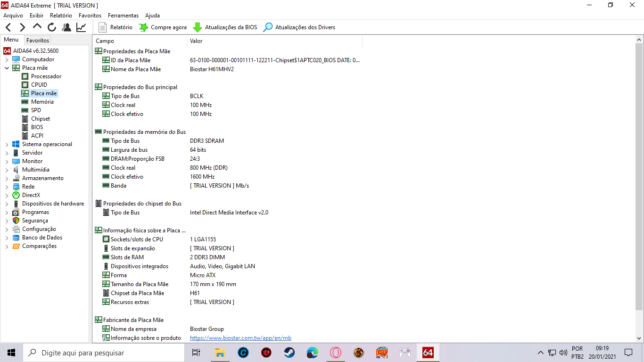Expand the Multimídia tree node
This screenshot has height=362, width=644.
click(7, 170)
